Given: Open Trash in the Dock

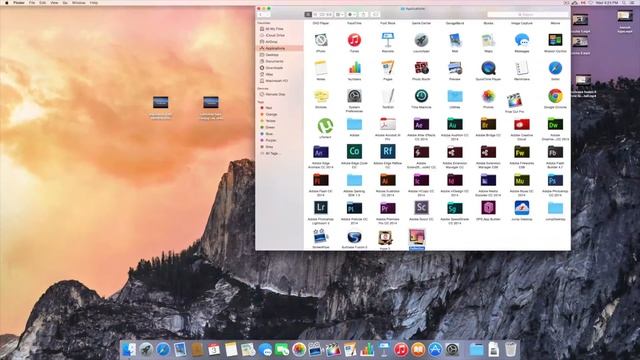Looking at the screenshot, I should 511,350.
